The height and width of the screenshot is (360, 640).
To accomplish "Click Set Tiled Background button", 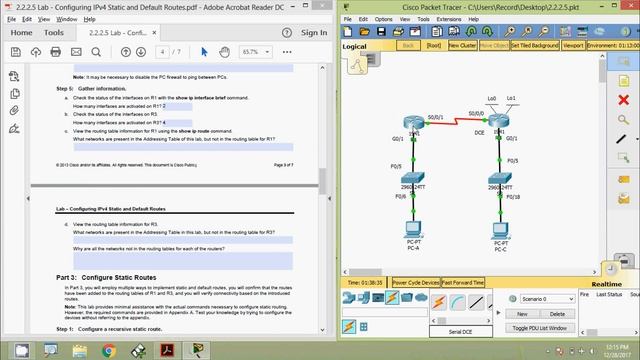I will pos(535,46).
